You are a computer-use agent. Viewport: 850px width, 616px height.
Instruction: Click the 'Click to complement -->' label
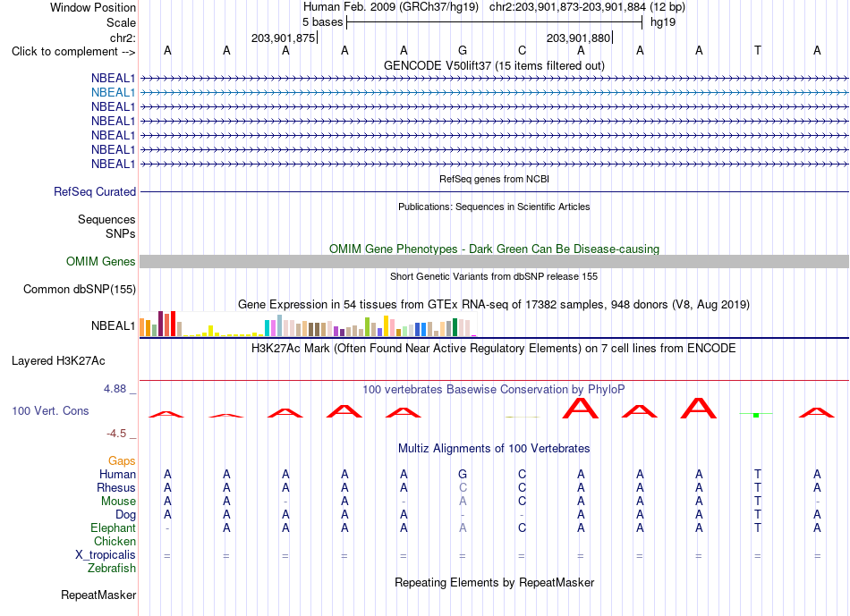click(73, 52)
